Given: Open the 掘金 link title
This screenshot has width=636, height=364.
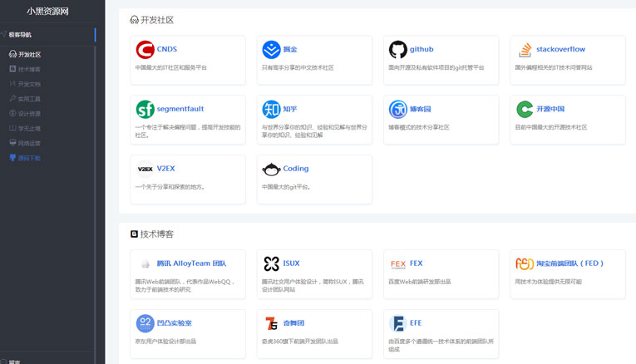Looking at the screenshot, I should (291, 50).
